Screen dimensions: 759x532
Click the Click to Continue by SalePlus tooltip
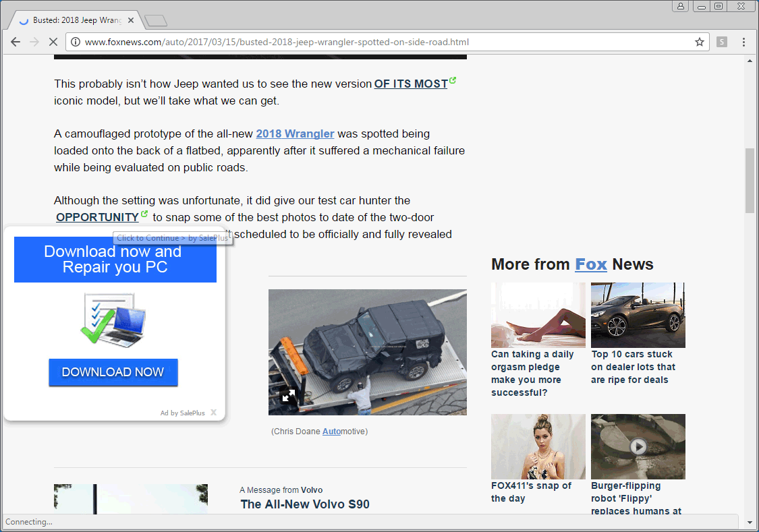pyautogui.click(x=172, y=238)
